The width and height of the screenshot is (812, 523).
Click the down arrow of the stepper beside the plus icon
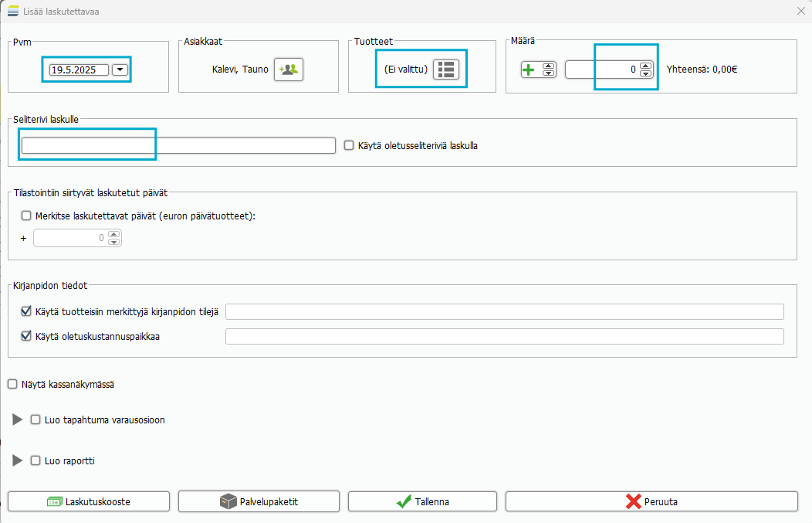tap(549, 73)
